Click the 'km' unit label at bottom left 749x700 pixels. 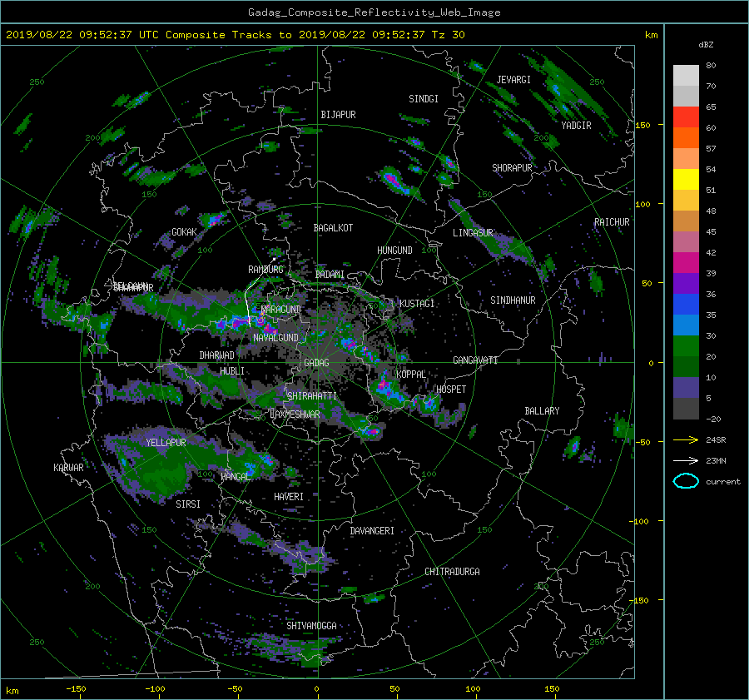click(12, 691)
